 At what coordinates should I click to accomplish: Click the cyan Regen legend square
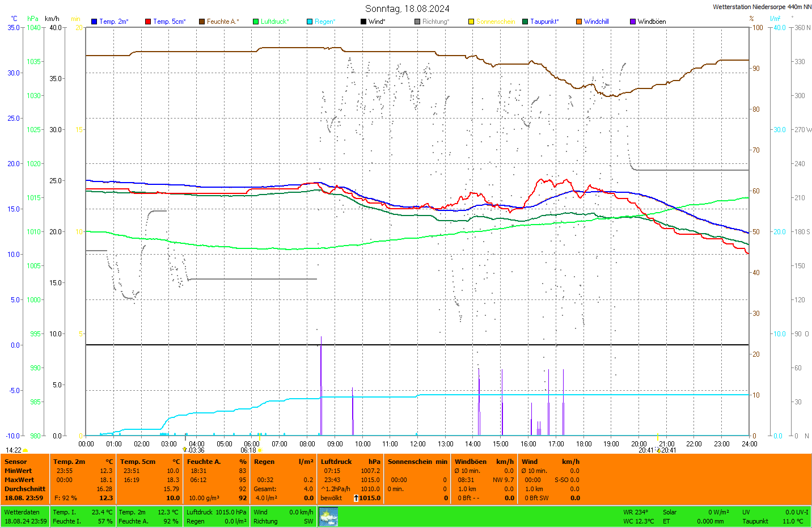(310, 22)
